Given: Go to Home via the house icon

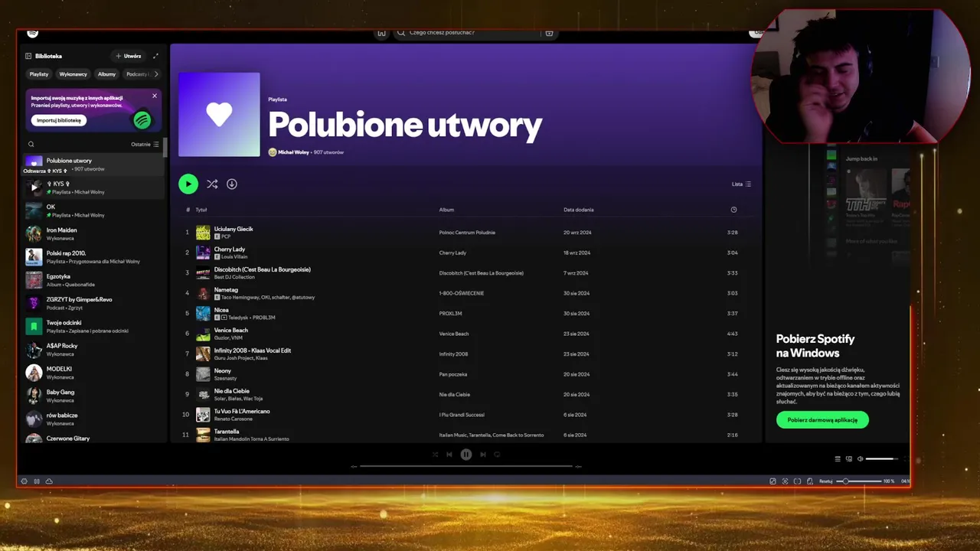Looking at the screenshot, I should click(381, 33).
